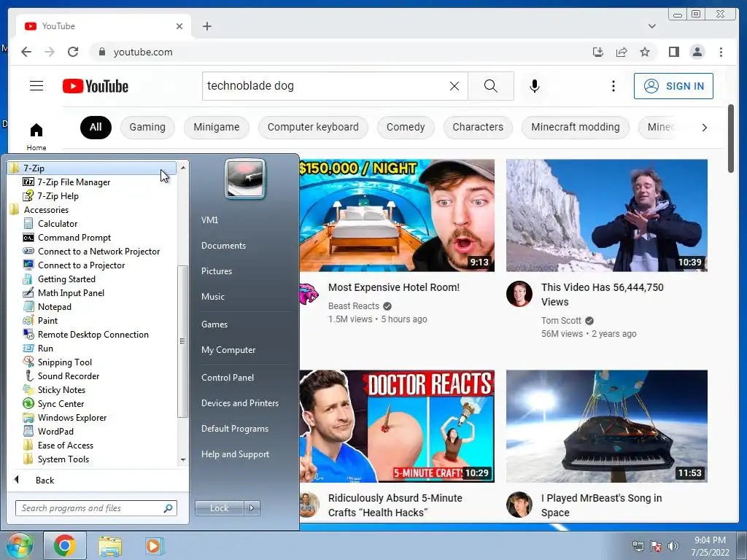747x560 pixels.
Task: Start voice search with the microphone icon
Action: tap(535, 86)
